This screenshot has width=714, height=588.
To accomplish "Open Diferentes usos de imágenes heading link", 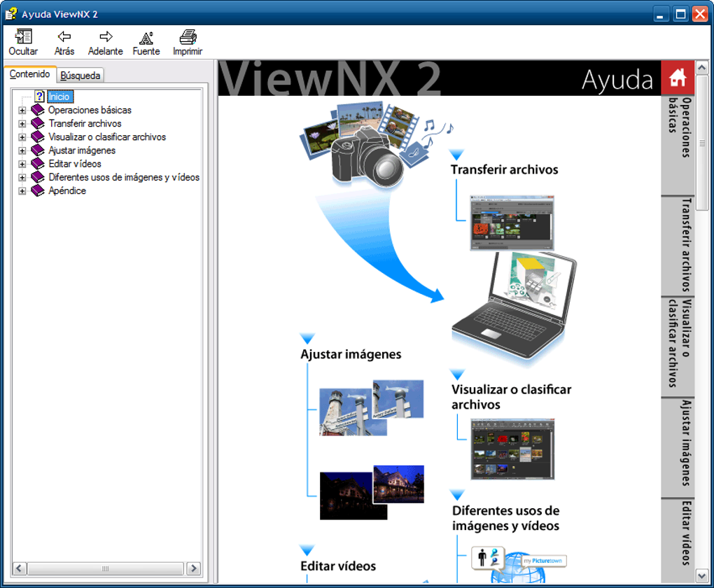I will 505,518.
